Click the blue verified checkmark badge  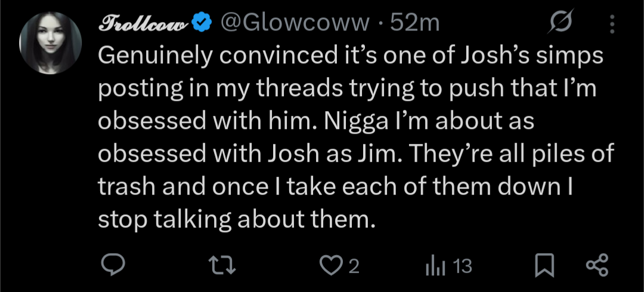[x=203, y=24]
